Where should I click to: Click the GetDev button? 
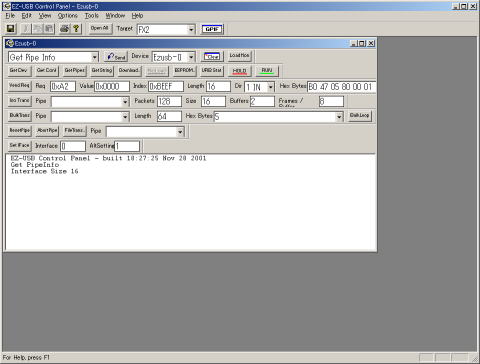pyautogui.click(x=19, y=71)
